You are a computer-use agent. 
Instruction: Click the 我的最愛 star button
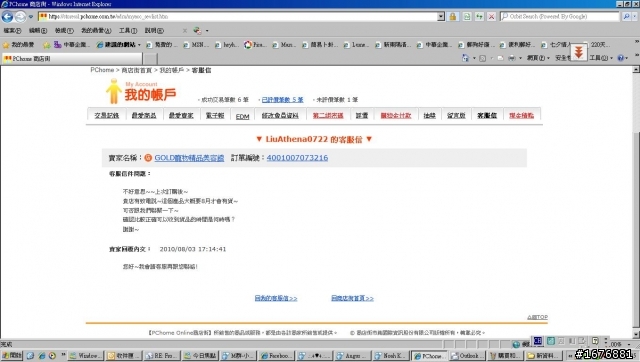coord(19,44)
